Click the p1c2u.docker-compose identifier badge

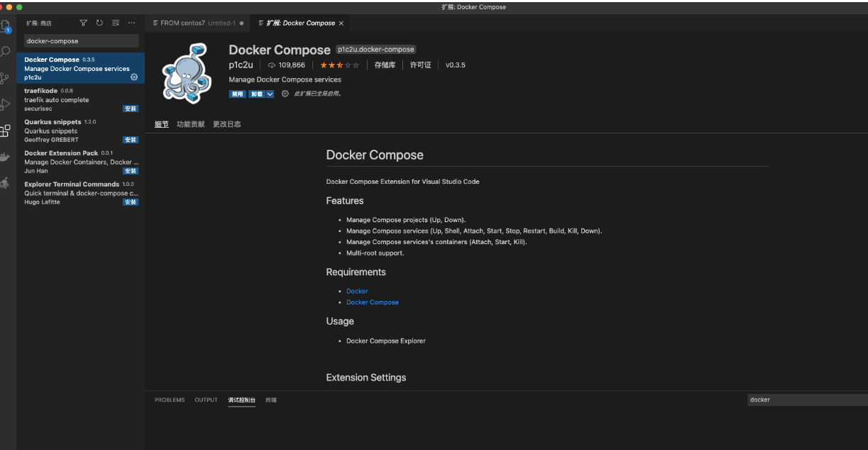(x=375, y=50)
